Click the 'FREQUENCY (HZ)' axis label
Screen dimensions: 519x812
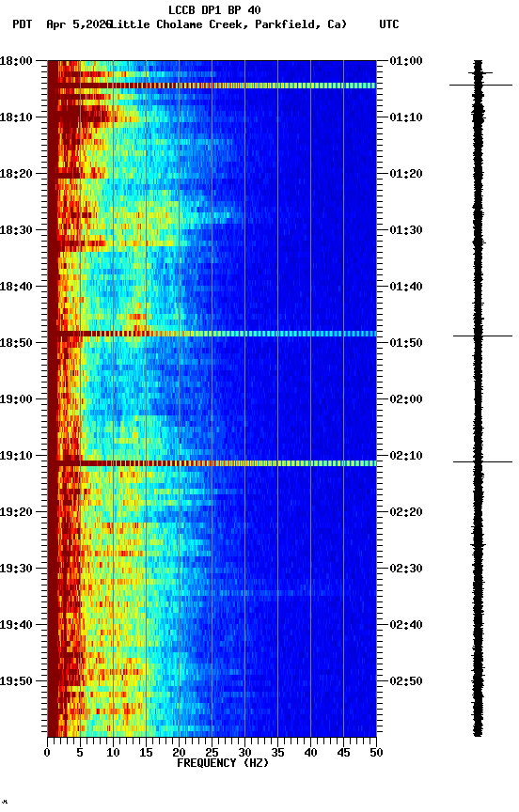[x=223, y=763]
